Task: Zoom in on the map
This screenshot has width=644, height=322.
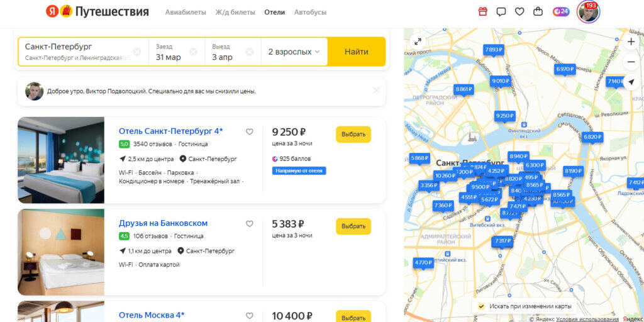Action: click(x=631, y=42)
